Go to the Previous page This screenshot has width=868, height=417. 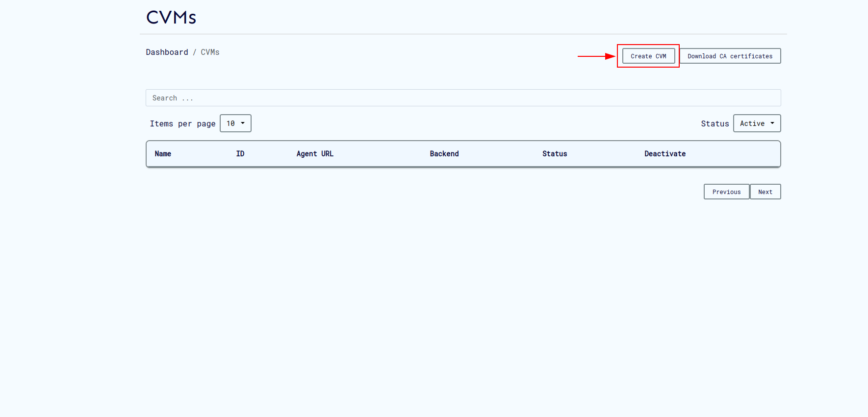726,192
